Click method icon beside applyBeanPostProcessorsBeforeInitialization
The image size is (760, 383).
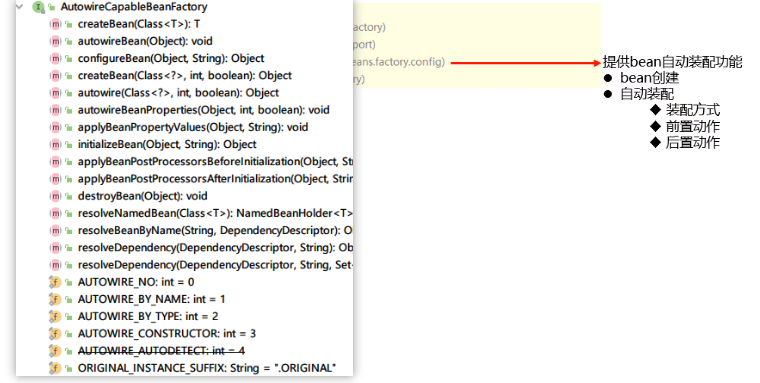coord(56,161)
